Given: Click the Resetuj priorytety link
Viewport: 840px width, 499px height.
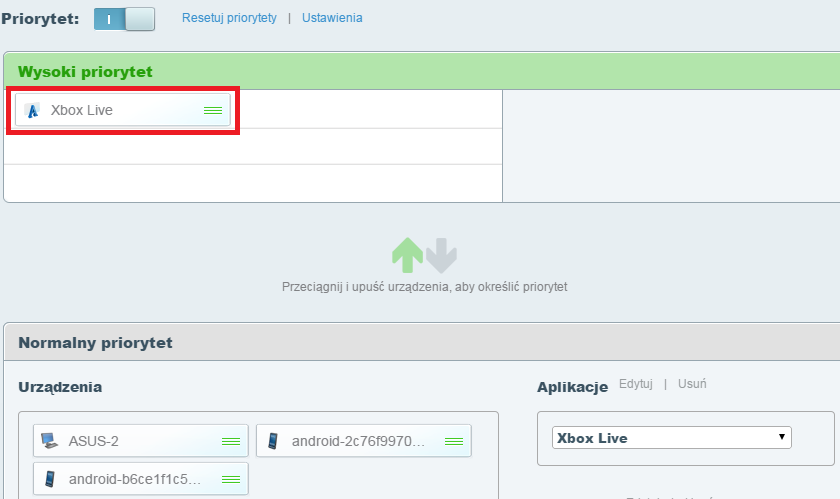Looking at the screenshot, I should coord(229,18).
